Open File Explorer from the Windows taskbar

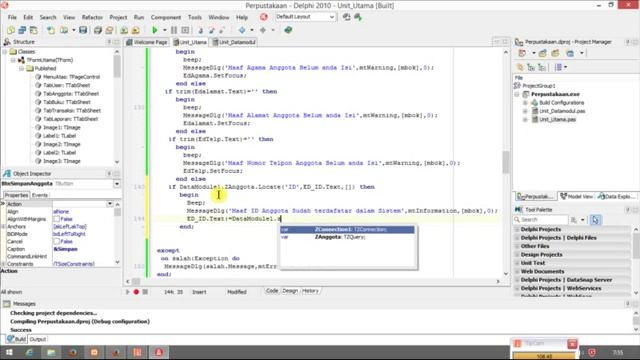click(51, 352)
